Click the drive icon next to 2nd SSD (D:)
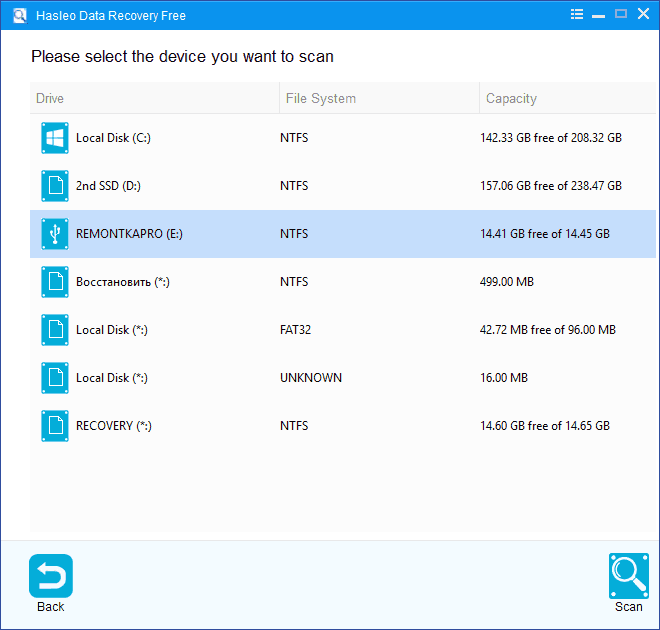 pos(55,186)
